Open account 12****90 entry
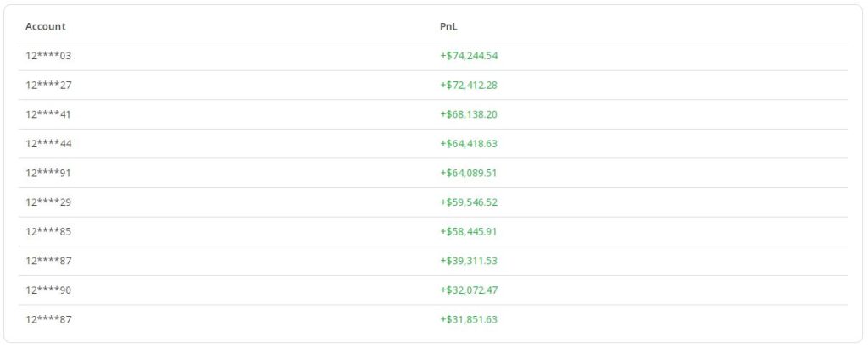 [x=48, y=290]
